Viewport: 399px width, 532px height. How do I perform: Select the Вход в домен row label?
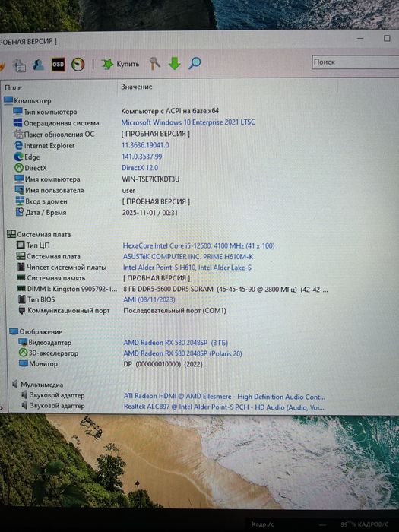(46, 201)
